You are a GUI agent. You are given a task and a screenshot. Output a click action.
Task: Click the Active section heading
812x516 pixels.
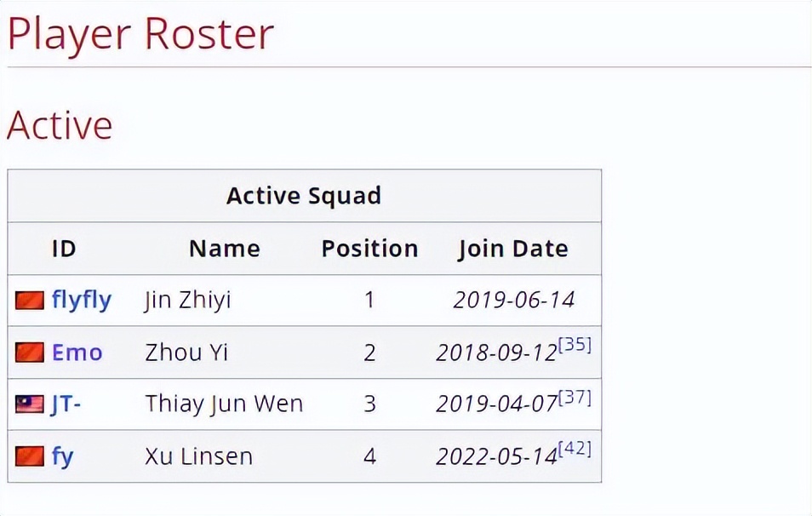[60, 125]
